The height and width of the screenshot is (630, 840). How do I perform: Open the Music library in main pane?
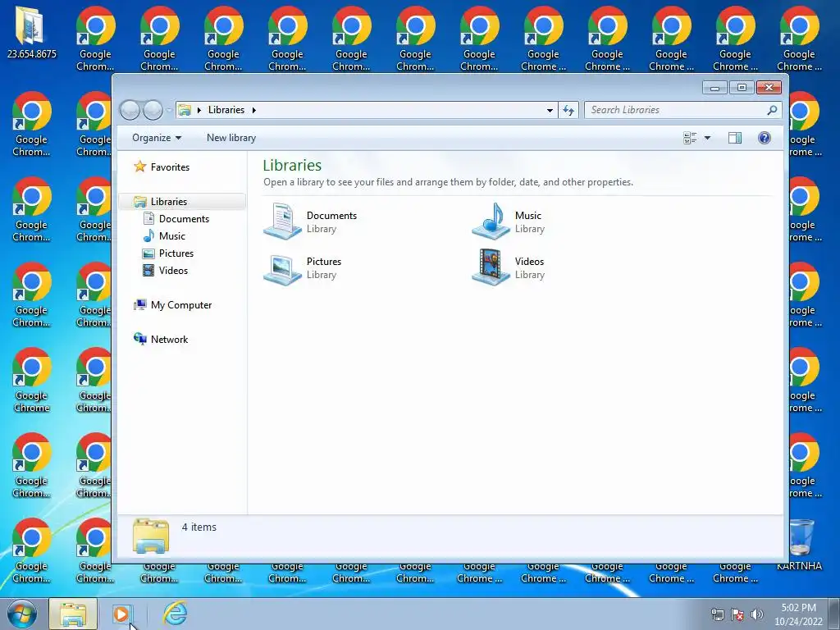pyautogui.click(x=509, y=221)
